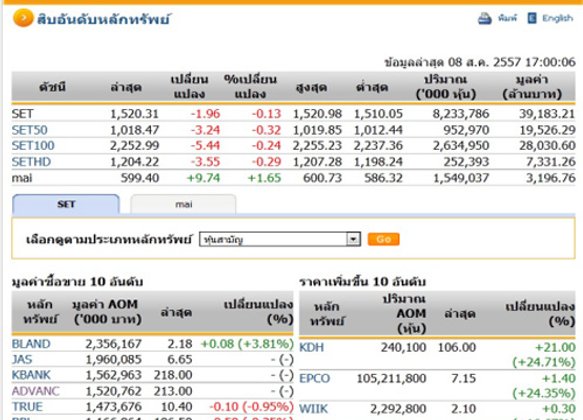
Task: Click SET value 39,183.21
Action: click(x=547, y=114)
